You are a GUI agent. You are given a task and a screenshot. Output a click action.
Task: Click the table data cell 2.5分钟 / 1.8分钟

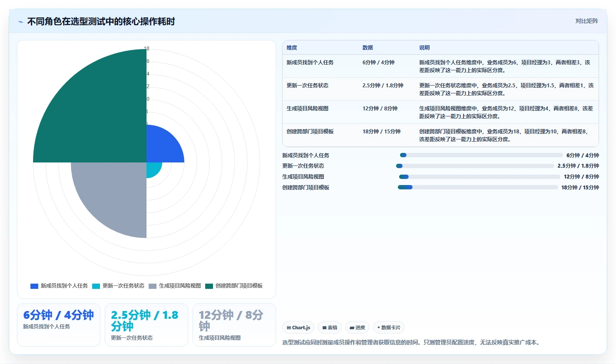tap(383, 86)
